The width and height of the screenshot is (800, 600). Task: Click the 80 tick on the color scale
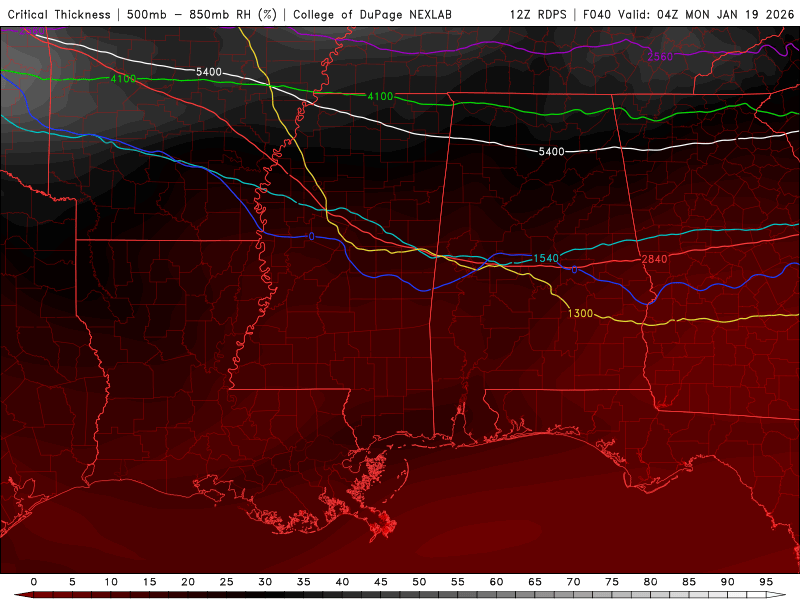651,582
